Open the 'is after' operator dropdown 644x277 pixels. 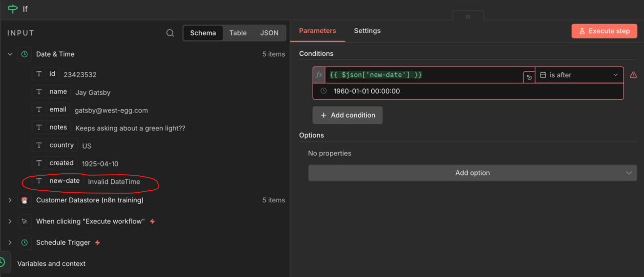(x=579, y=75)
